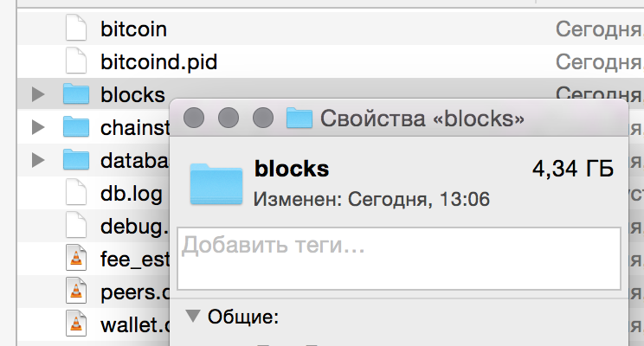This screenshot has height=346, width=644.
Task: Select the bitcoin file icon
Action: pos(76,28)
